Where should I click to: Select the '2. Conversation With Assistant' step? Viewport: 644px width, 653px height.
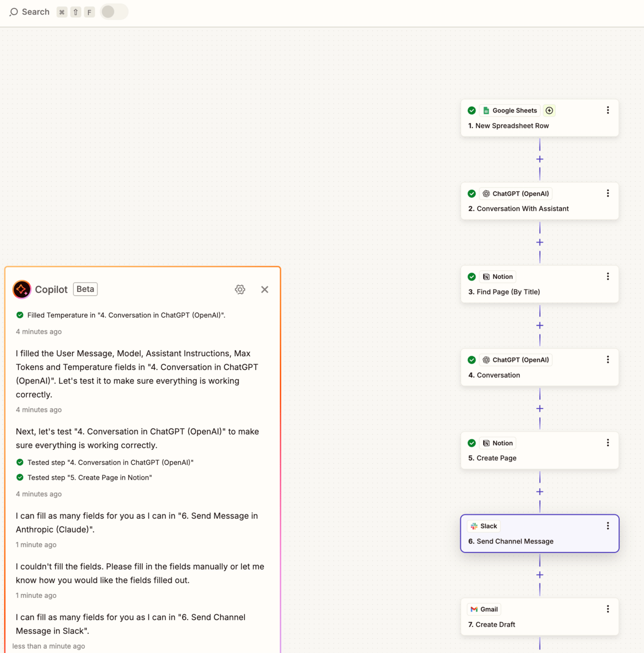[x=540, y=201]
